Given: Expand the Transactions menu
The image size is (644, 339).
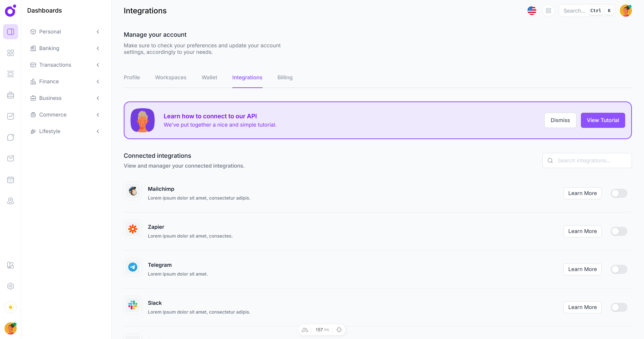Looking at the screenshot, I should coord(98,65).
